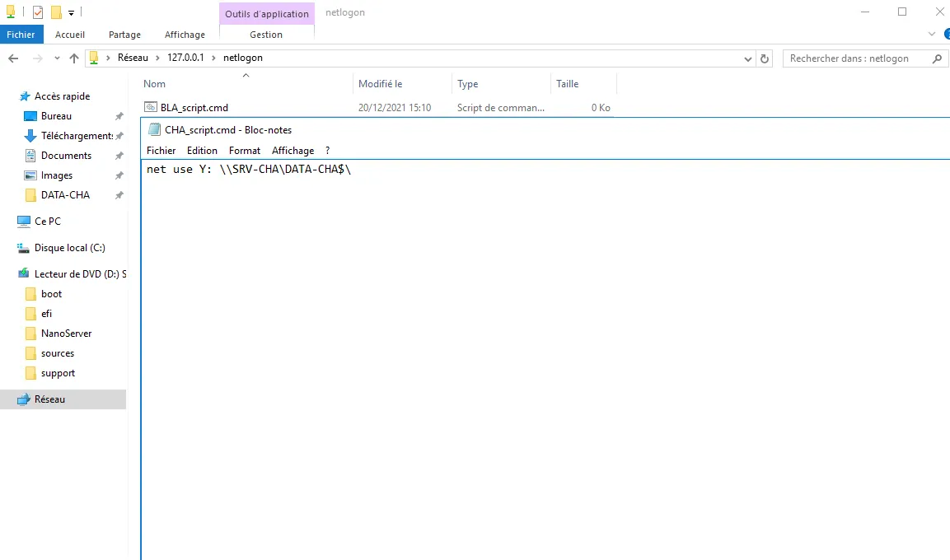Viewport: 950px width, 560px height.
Task: Open the Fichier ribbon tab
Action: pos(21,35)
